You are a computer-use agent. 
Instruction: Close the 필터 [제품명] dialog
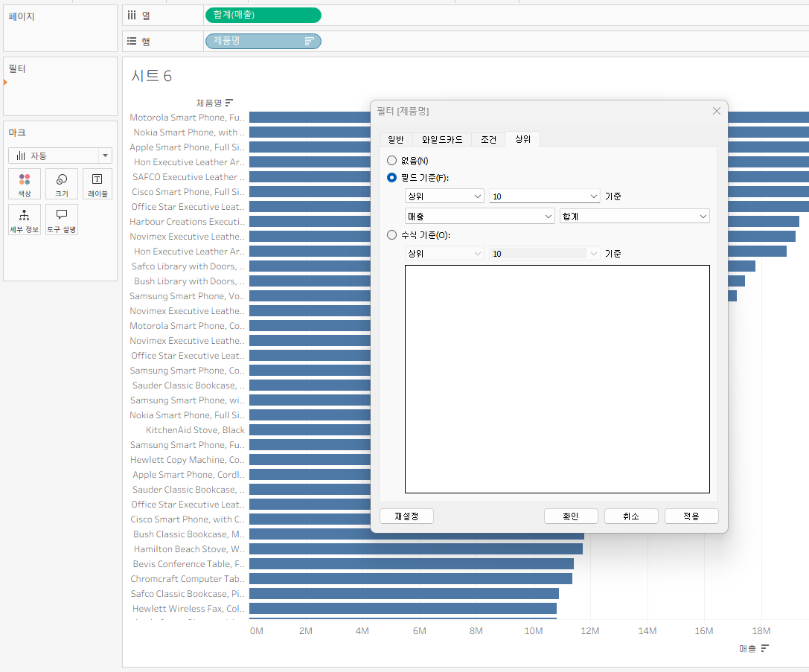[716, 111]
